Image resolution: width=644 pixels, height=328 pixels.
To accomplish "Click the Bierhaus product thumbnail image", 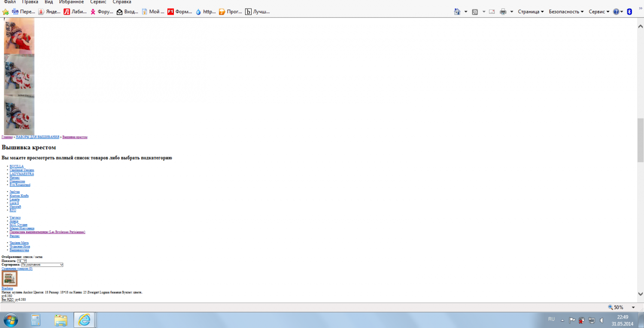I will coord(9,278).
